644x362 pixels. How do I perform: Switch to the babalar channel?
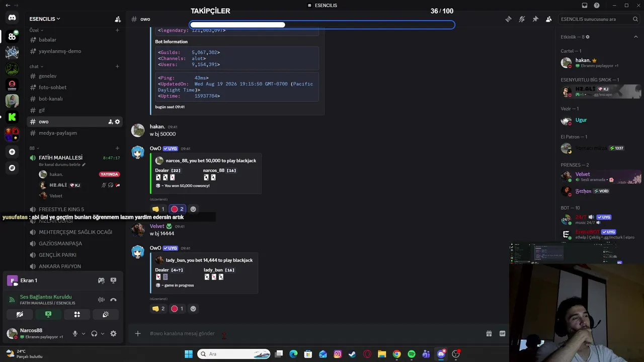(74, 40)
